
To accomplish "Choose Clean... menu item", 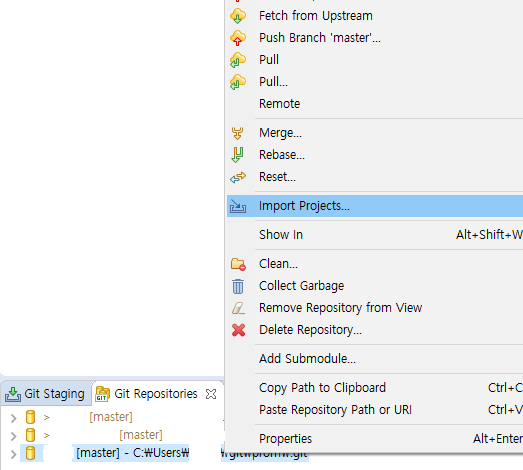I will (x=375, y=264).
